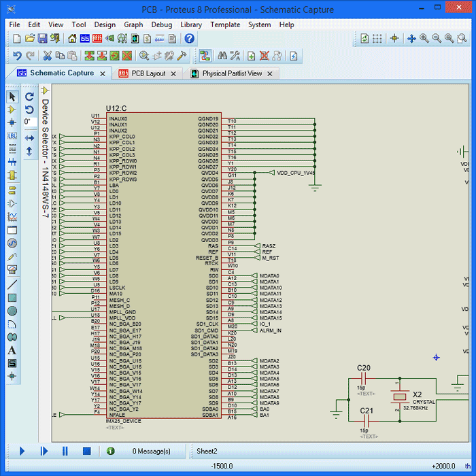Select the 2D Line drawing tool
This screenshot has width=476, height=476.
12,285
